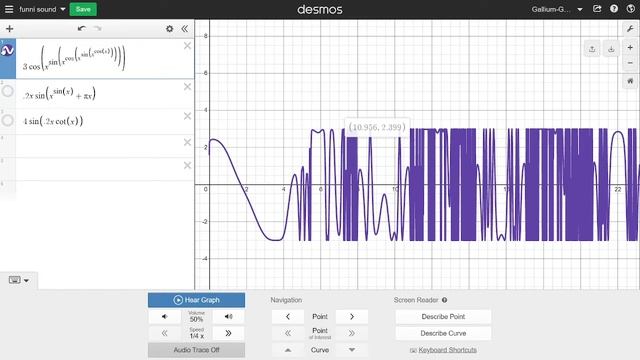This screenshot has height=360, width=640.
Task: Speed up the audio trace
Action: pyautogui.click(x=229, y=333)
